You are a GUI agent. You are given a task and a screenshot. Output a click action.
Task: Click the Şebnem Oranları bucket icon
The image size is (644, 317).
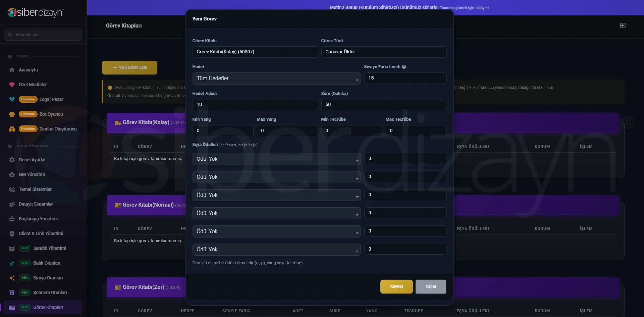12,293
